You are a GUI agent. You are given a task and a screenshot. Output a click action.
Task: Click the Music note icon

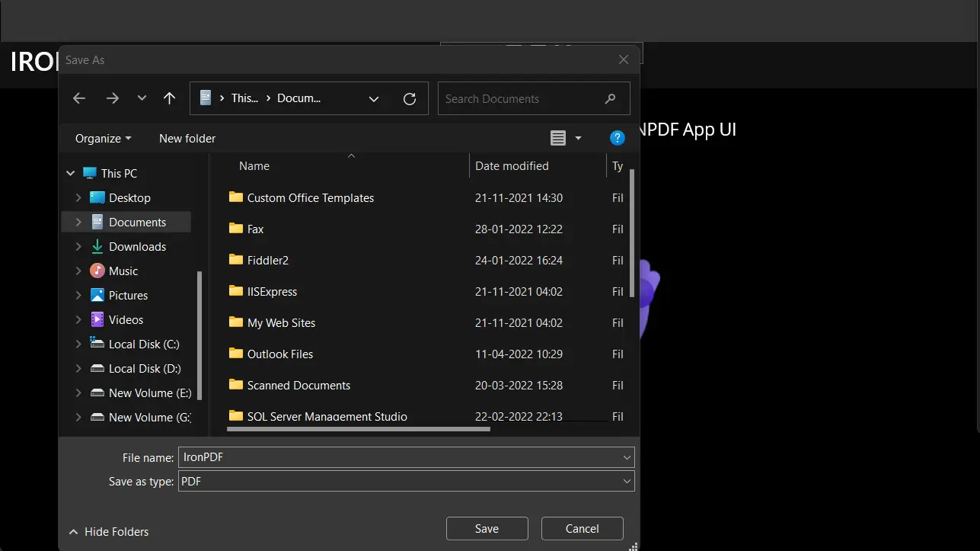coord(97,271)
